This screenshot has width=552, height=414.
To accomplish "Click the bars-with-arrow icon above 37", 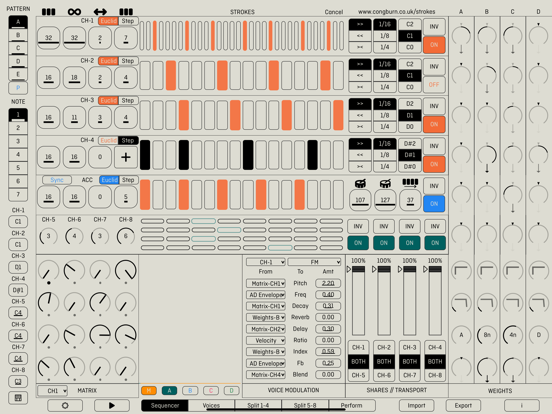I will tap(410, 183).
